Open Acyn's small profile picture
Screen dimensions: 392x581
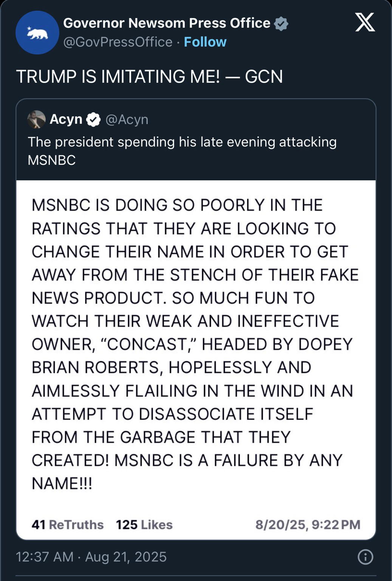click(x=36, y=120)
